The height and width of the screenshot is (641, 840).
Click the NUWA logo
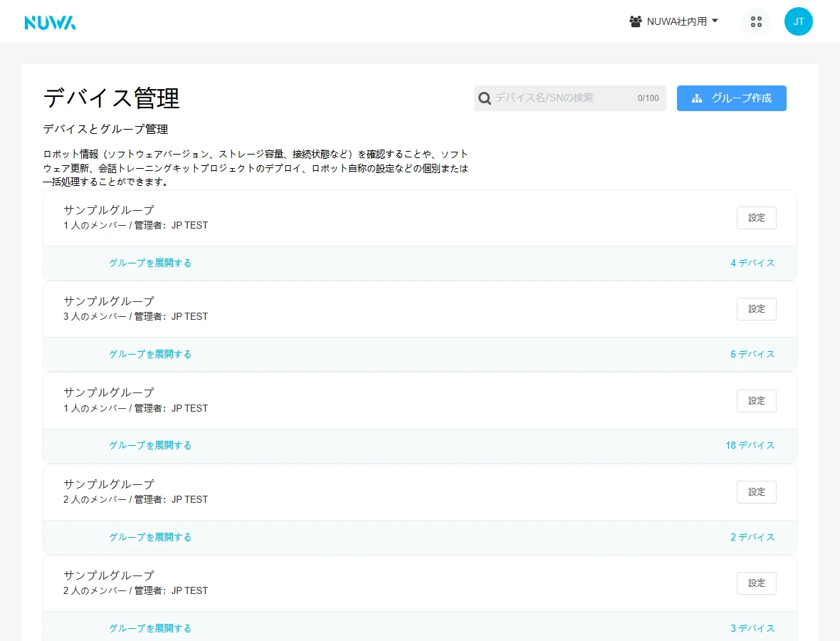51,23
